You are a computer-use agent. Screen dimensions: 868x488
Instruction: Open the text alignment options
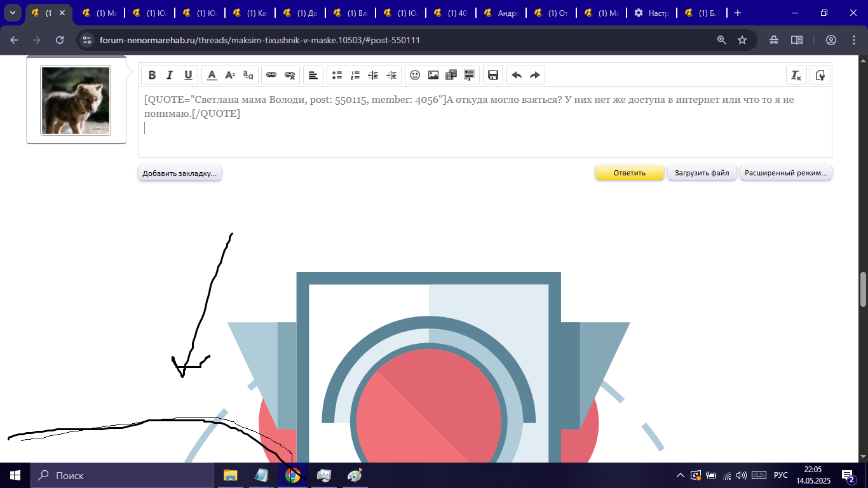313,75
